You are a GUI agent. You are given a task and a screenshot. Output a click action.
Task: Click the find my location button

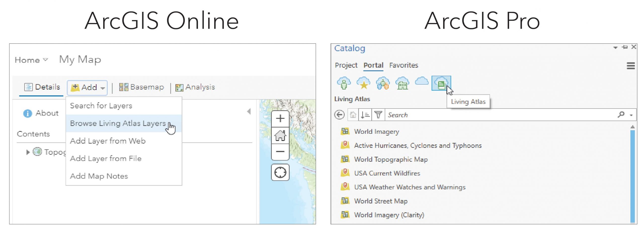[280, 173]
